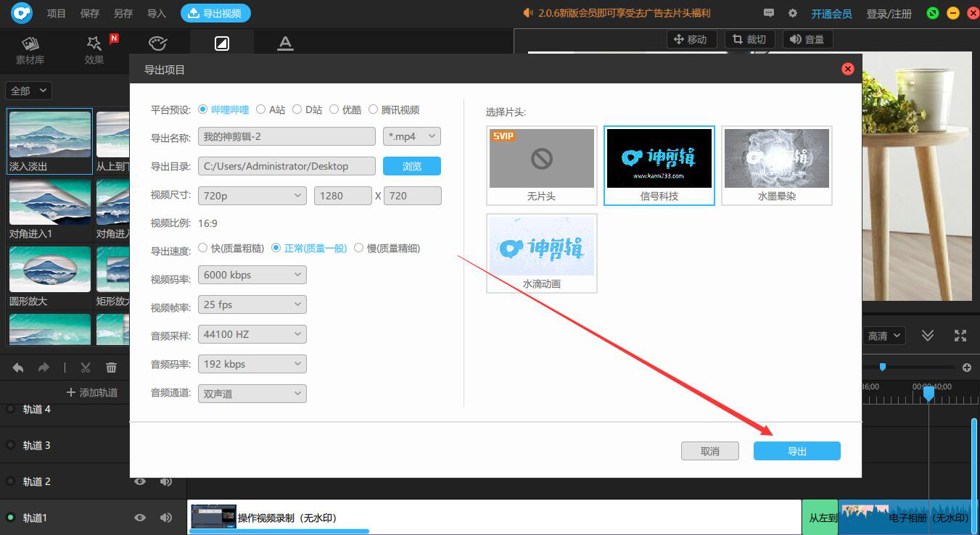Click the timeline zoom slider handle

(882, 367)
